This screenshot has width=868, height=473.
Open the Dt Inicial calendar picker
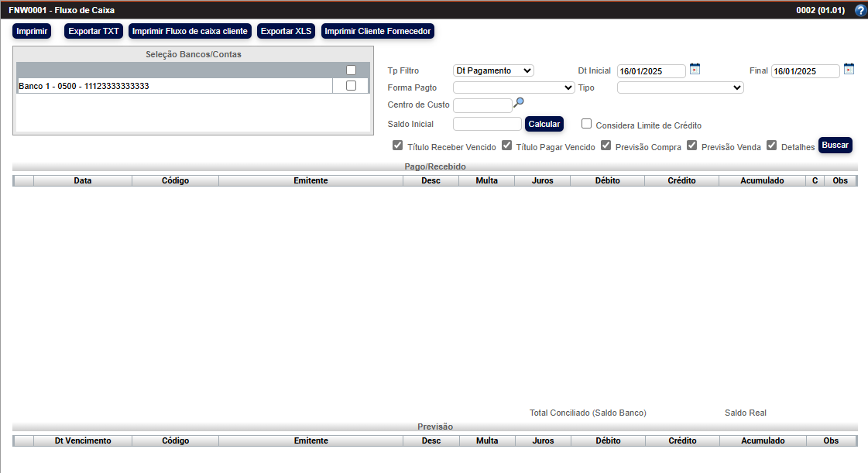695,69
